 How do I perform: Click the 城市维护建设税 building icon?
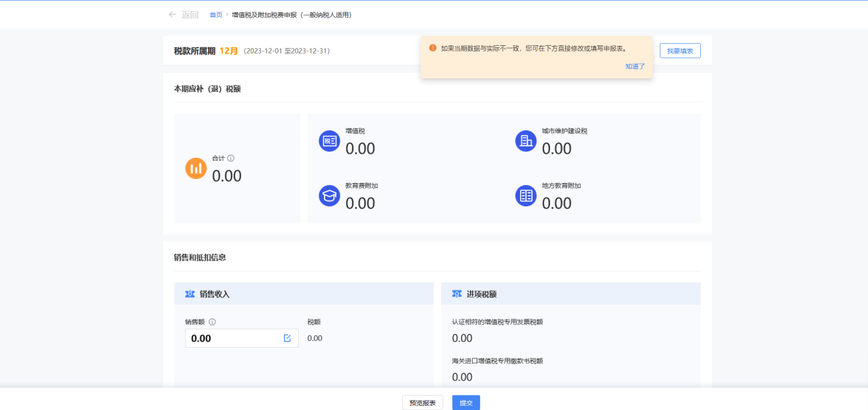coord(525,141)
